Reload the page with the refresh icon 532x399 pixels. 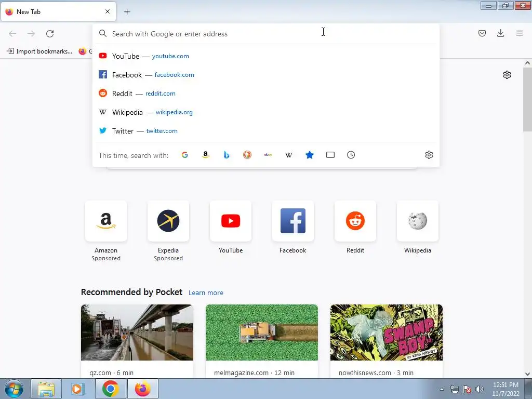[x=50, y=34]
